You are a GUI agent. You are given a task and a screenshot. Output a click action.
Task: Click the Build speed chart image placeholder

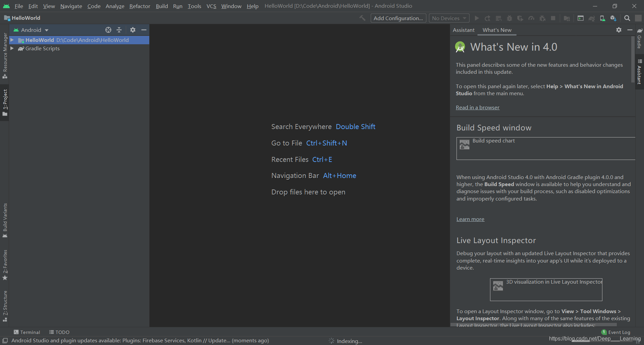pos(546,148)
